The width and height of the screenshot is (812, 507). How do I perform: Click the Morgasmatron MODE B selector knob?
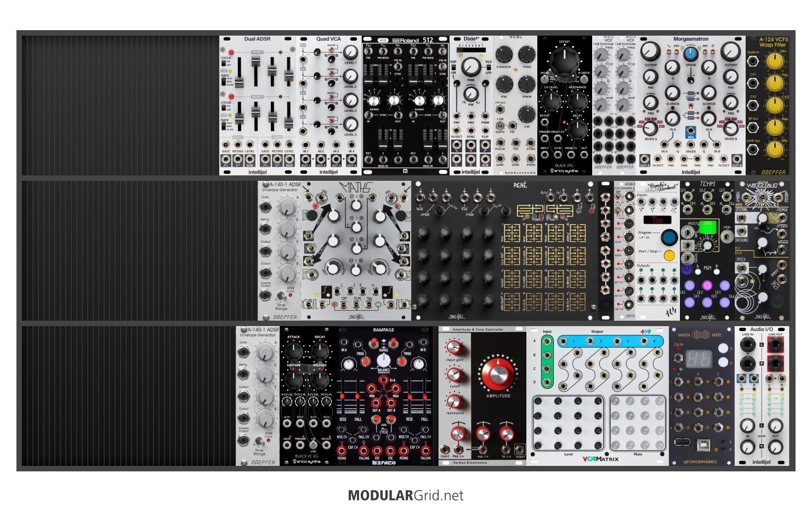tap(731, 128)
